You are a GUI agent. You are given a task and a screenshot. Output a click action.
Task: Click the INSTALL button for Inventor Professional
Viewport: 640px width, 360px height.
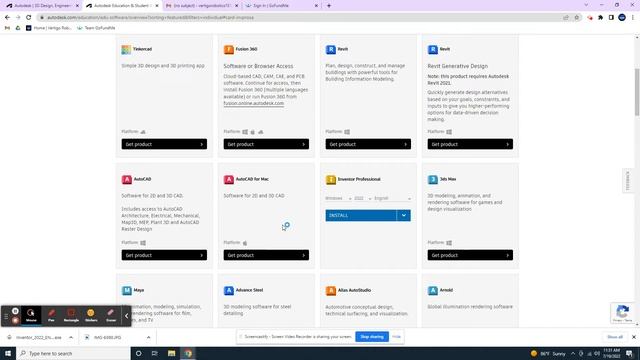point(361,216)
